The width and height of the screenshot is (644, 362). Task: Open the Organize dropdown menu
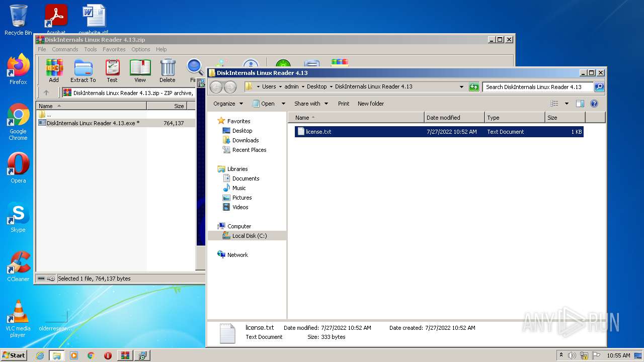pos(228,104)
